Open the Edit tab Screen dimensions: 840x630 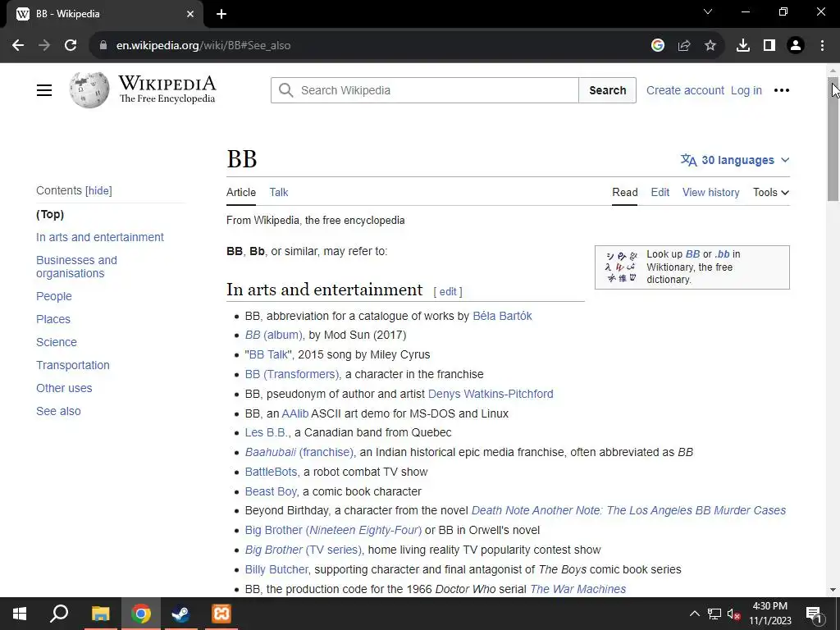660,192
